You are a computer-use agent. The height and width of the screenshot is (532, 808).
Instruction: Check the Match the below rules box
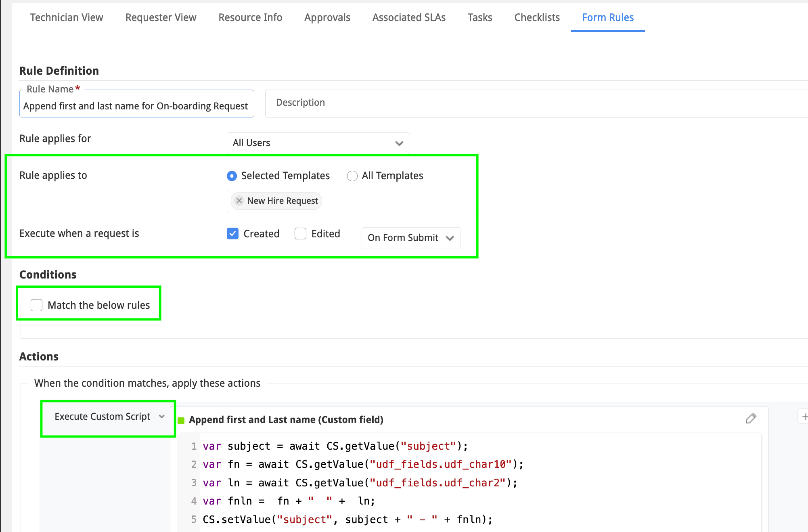[x=37, y=305]
